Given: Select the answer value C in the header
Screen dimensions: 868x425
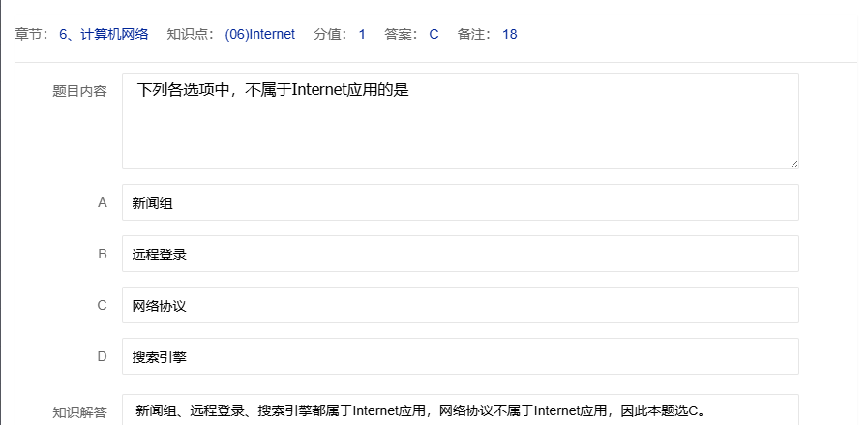Looking at the screenshot, I should pos(434,34).
